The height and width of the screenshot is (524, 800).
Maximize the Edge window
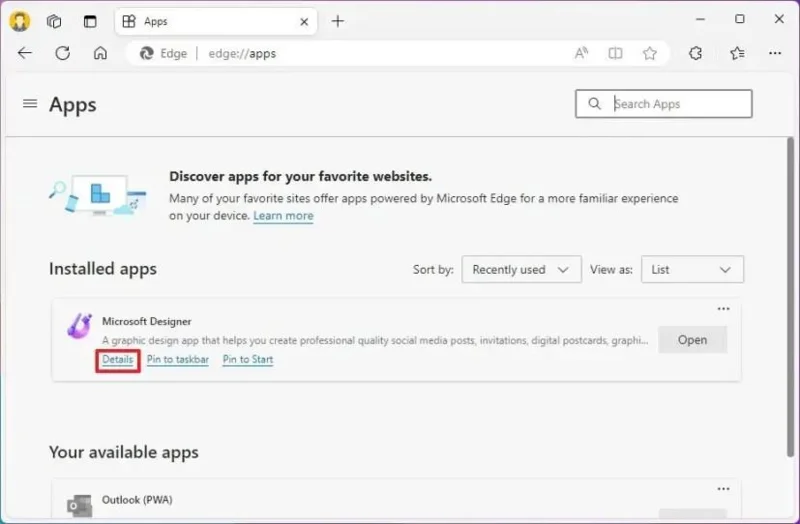click(x=740, y=19)
